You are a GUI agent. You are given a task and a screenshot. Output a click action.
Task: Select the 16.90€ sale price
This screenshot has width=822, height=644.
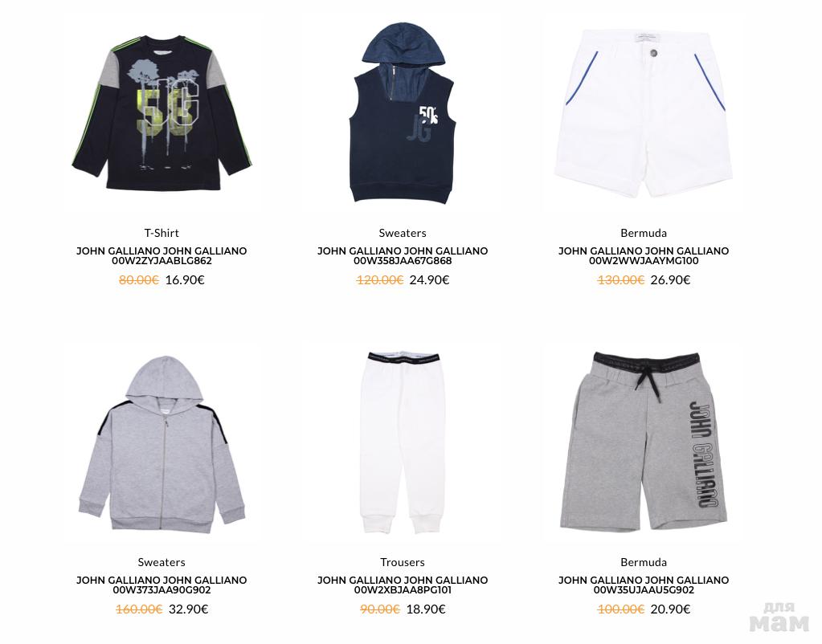185,279
